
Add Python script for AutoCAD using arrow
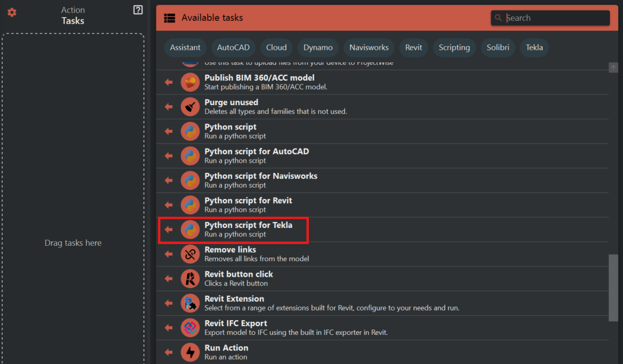[169, 156]
